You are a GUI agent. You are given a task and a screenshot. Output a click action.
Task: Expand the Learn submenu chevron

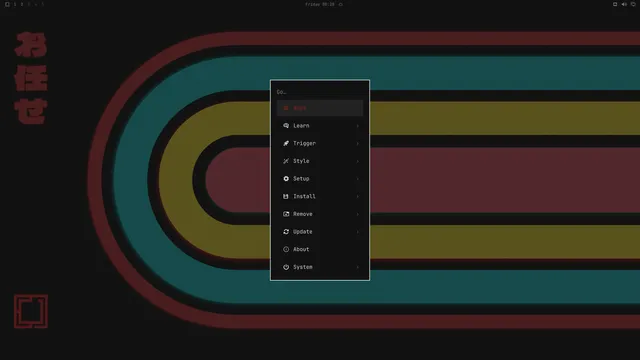(358, 126)
